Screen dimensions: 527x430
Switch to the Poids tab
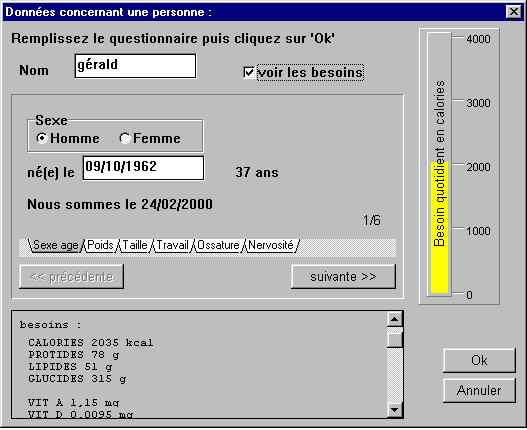click(x=100, y=245)
